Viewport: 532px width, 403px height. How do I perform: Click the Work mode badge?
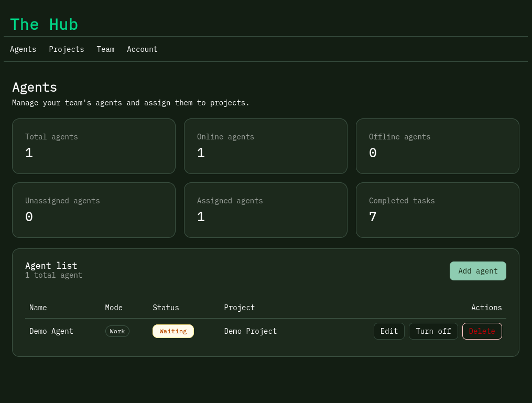click(x=117, y=331)
